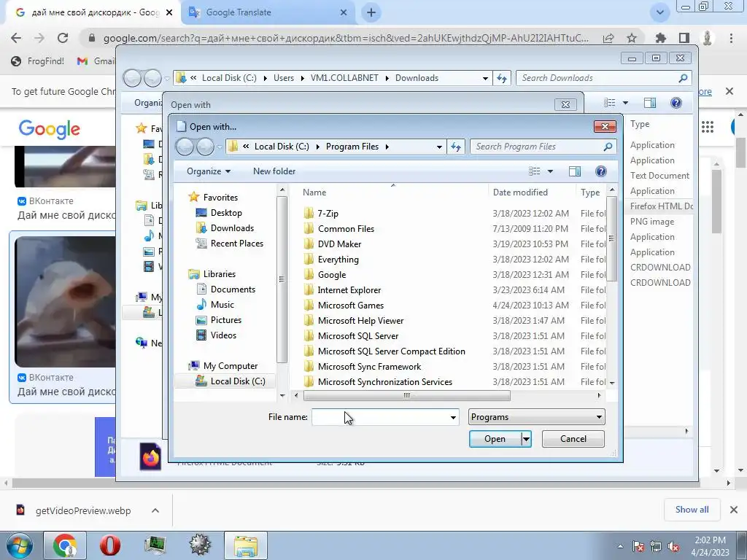Open getVideoPreview.webp download options arrow
The width and height of the screenshot is (747, 560).
[155, 510]
